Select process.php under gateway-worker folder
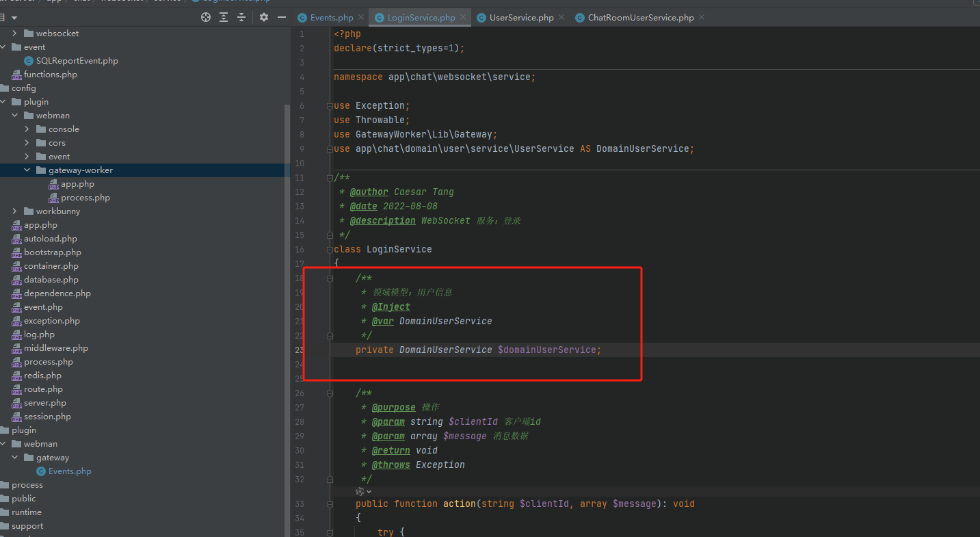The width and height of the screenshot is (980, 537). [85, 198]
